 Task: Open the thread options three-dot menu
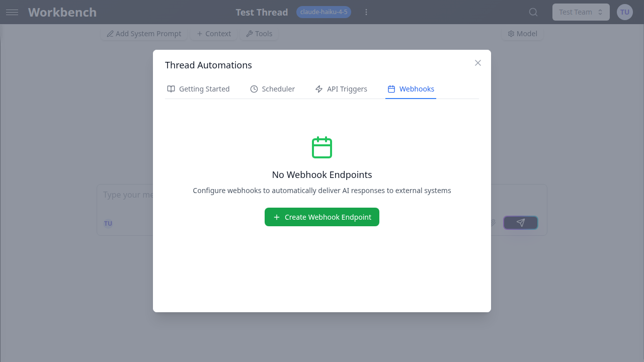[366, 12]
